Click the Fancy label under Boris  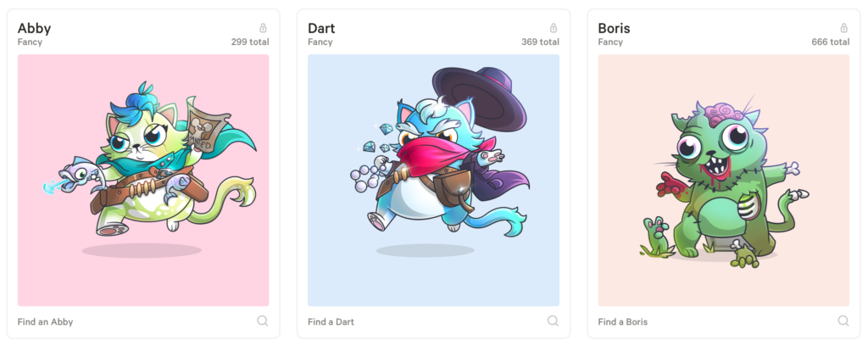(610, 42)
